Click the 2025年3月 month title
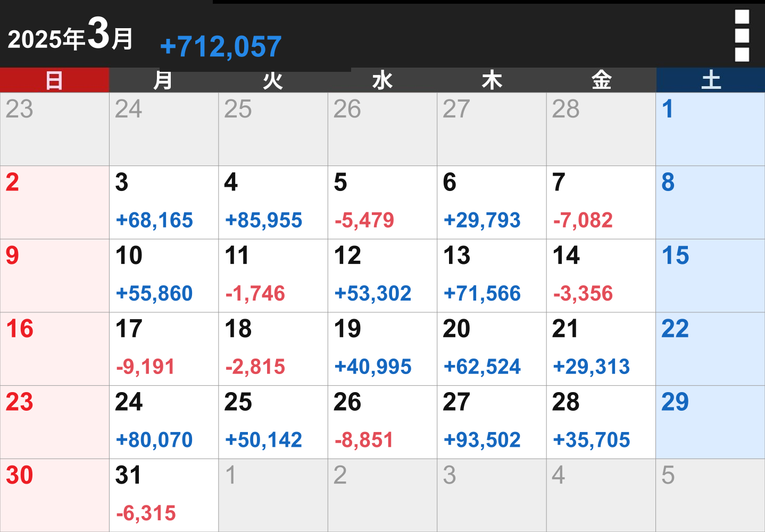The image size is (765, 532). coord(70,35)
